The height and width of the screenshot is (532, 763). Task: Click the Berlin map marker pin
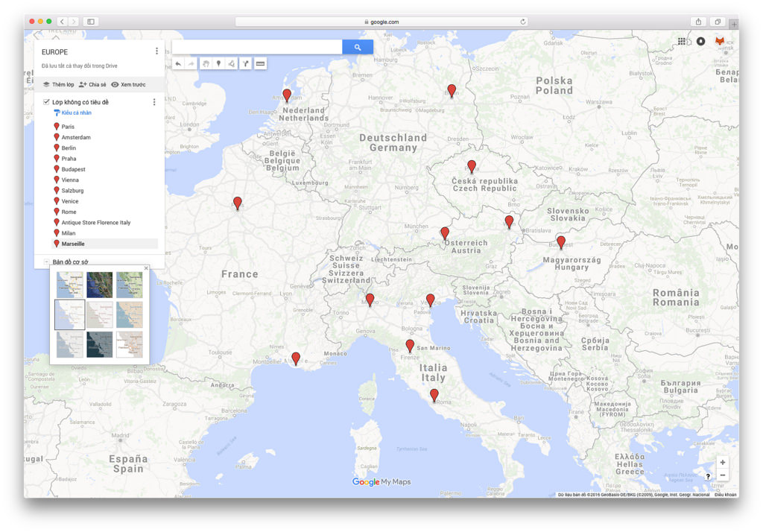[x=452, y=90]
